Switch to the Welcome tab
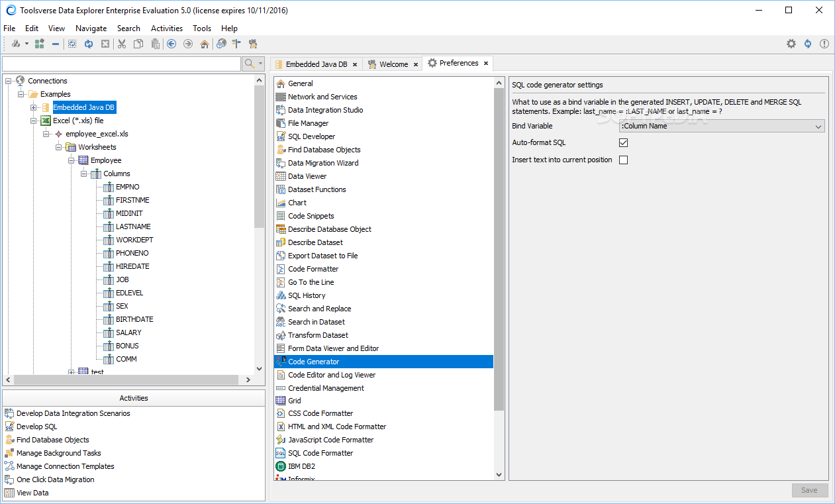The width and height of the screenshot is (835, 504). (x=393, y=64)
